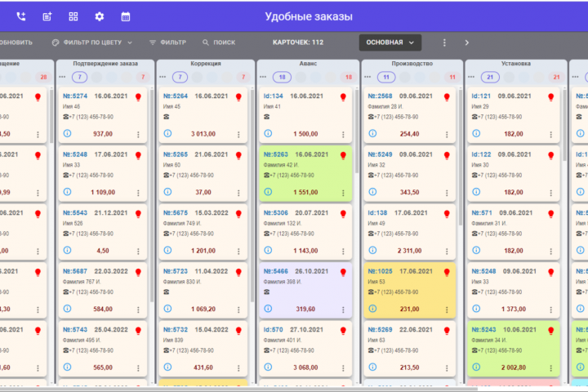This screenshot has height=392, width=588.
Task: Open kebab menu on card №:5732
Action: [x=238, y=368]
